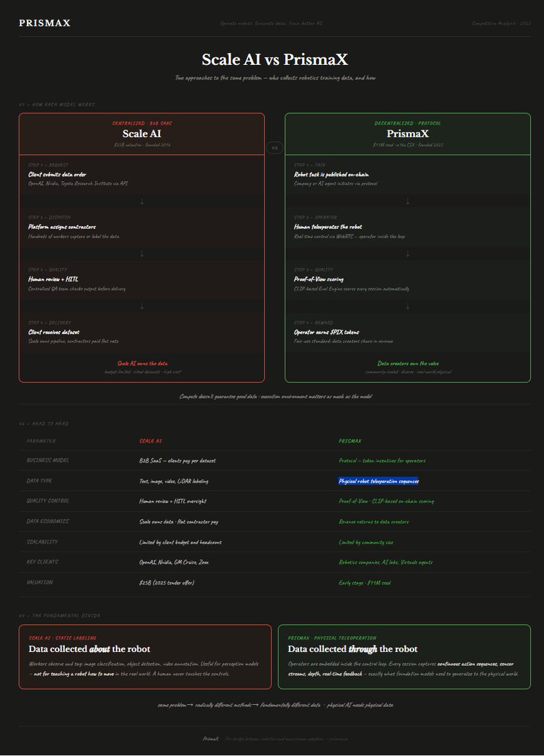
Task: Select 'Client submits data order' step
Action: 57,175
